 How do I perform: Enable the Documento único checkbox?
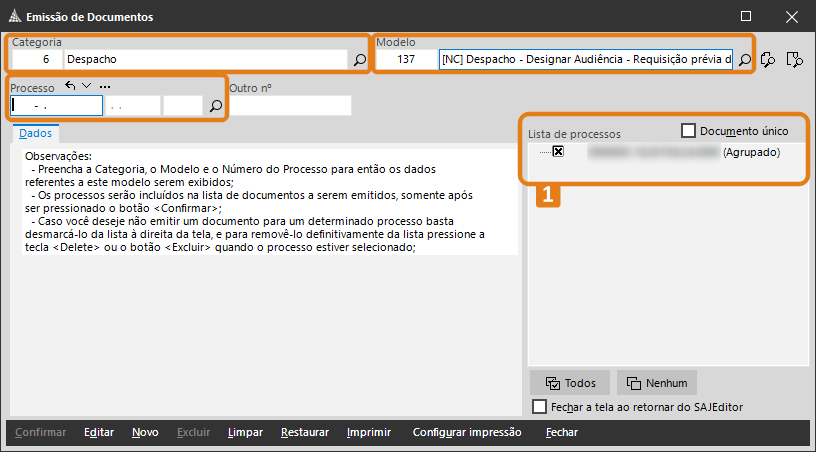[688, 130]
